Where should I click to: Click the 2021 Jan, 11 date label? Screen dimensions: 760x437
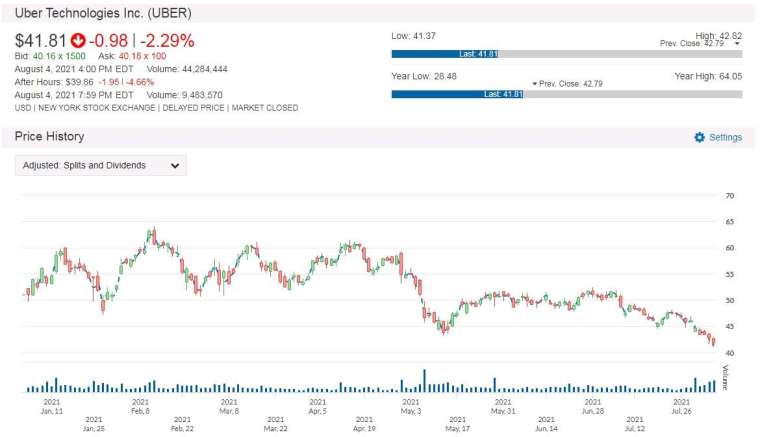(52, 406)
